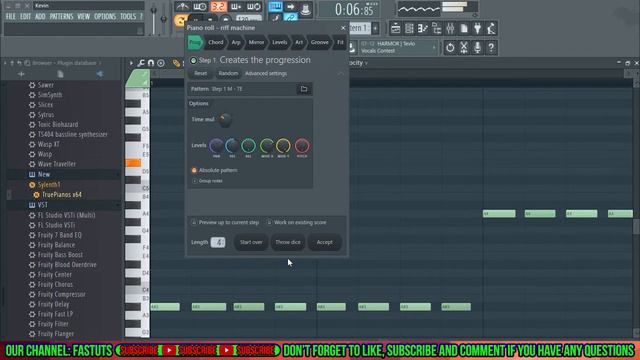This screenshot has width=640, height=360.
Task: Collapse the Advanced settings chevron
Action: pyautogui.click(x=340, y=73)
